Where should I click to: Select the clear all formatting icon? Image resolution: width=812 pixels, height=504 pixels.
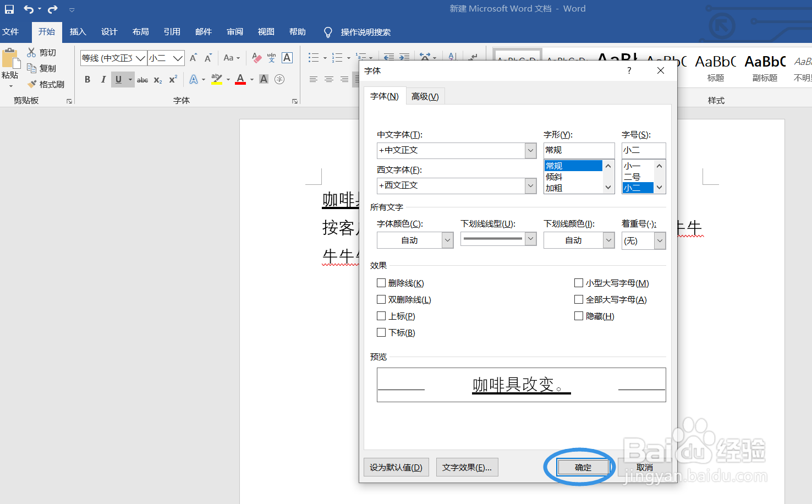[x=256, y=57]
